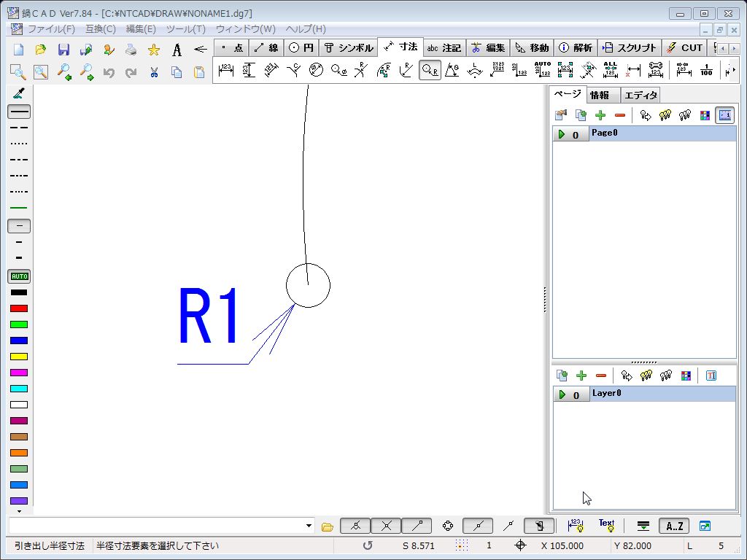Select the vertical dimension tool

coord(249,70)
